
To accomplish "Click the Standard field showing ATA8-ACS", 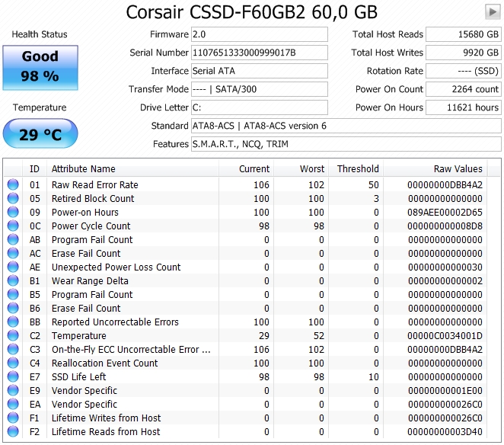I will pos(346,126).
